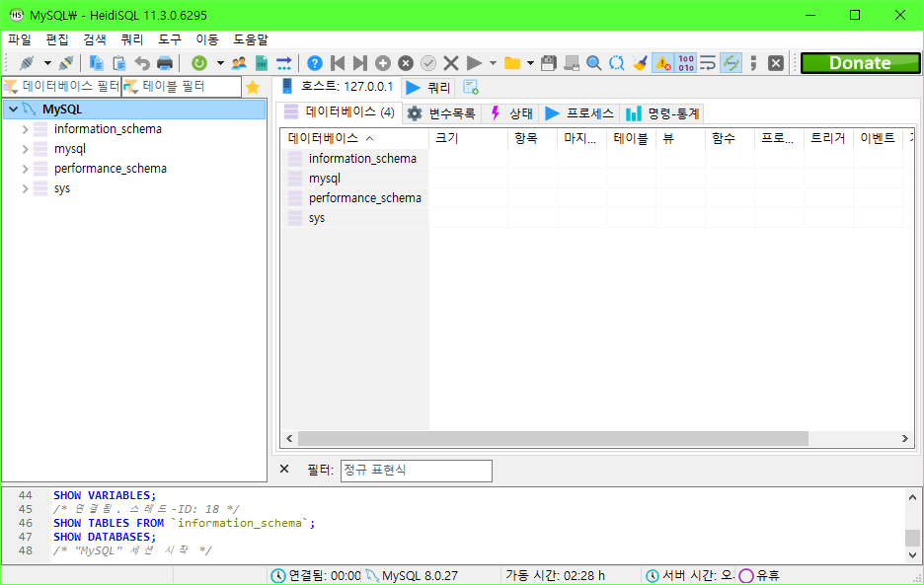Select the 변수목록 tab
924x585 pixels.
(441, 113)
